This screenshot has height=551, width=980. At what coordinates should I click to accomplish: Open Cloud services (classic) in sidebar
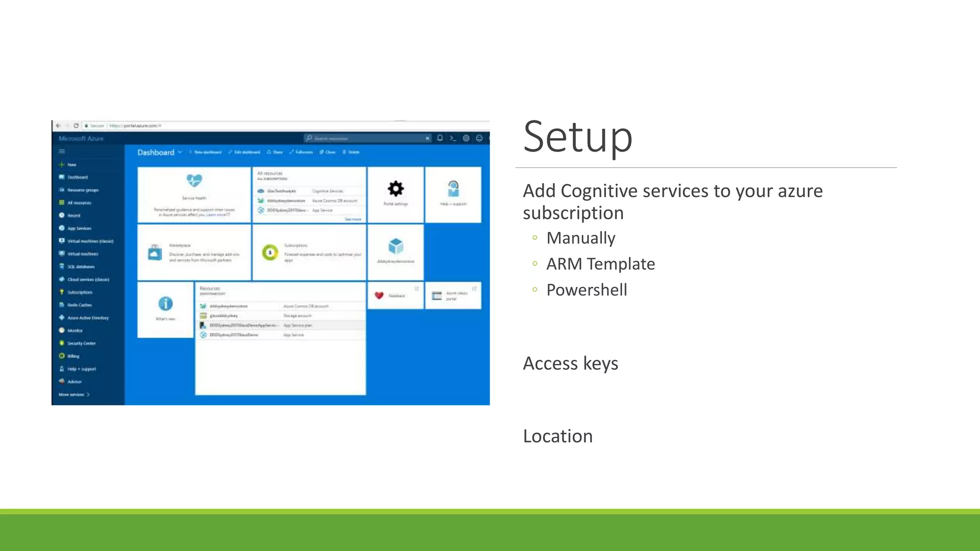click(88, 279)
